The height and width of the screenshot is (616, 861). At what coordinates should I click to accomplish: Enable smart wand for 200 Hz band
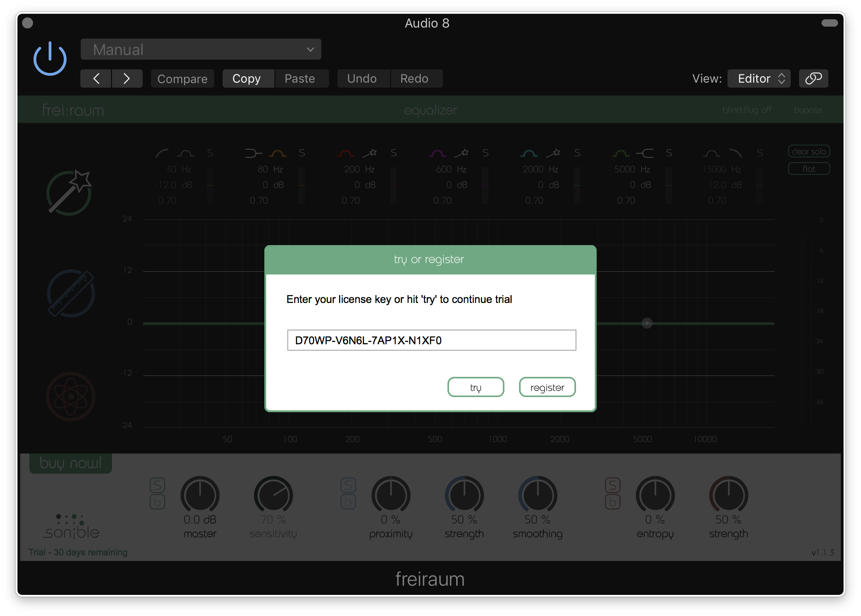[x=370, y=153]
